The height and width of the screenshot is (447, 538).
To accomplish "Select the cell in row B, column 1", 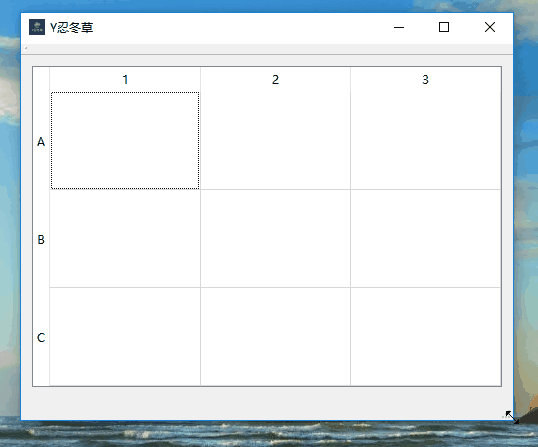I will pyautogui.click(x=125, y=239).
